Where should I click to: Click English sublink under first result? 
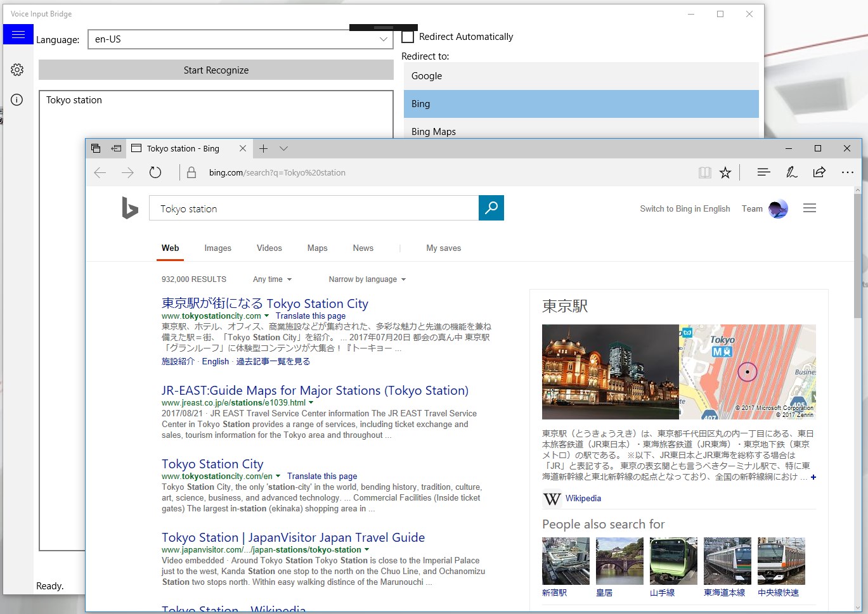click(216, 362)
